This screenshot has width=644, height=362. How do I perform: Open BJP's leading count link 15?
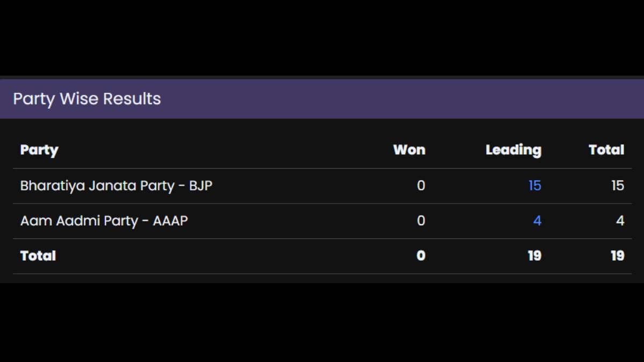(535, 186)
